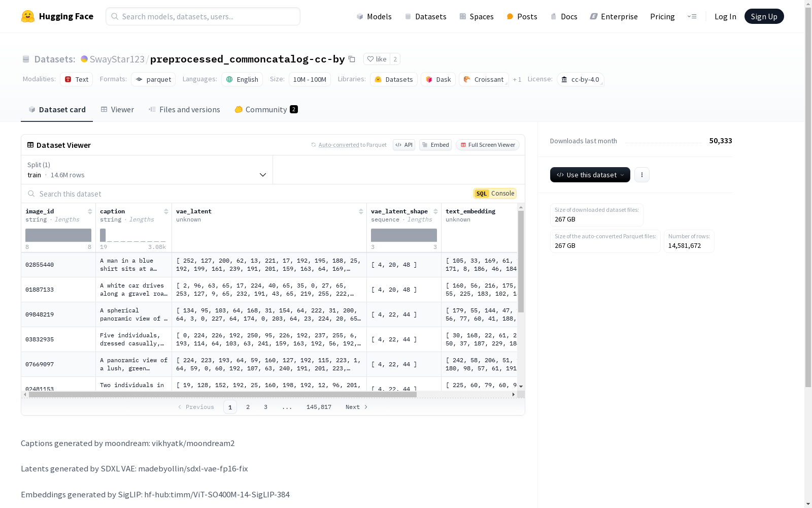This screenshot has height=508, width=812.
Task: Click the text_embedding column header
Action: (x=470, y=211)
